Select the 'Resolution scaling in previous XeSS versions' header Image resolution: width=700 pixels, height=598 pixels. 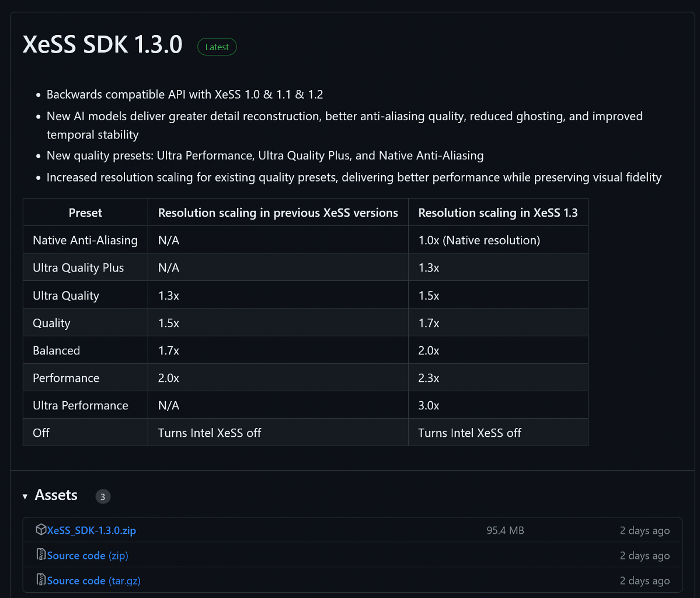coord(278,213)
